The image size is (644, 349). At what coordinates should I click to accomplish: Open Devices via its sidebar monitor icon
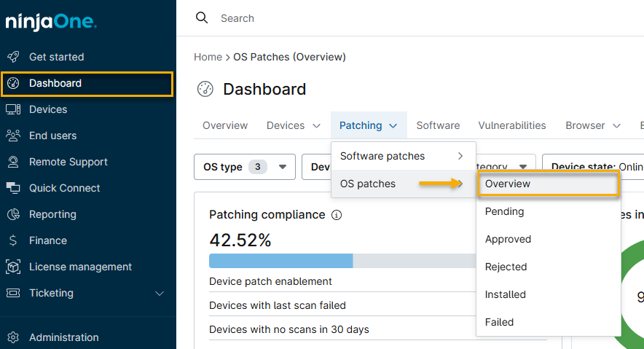tap(13, 109)
